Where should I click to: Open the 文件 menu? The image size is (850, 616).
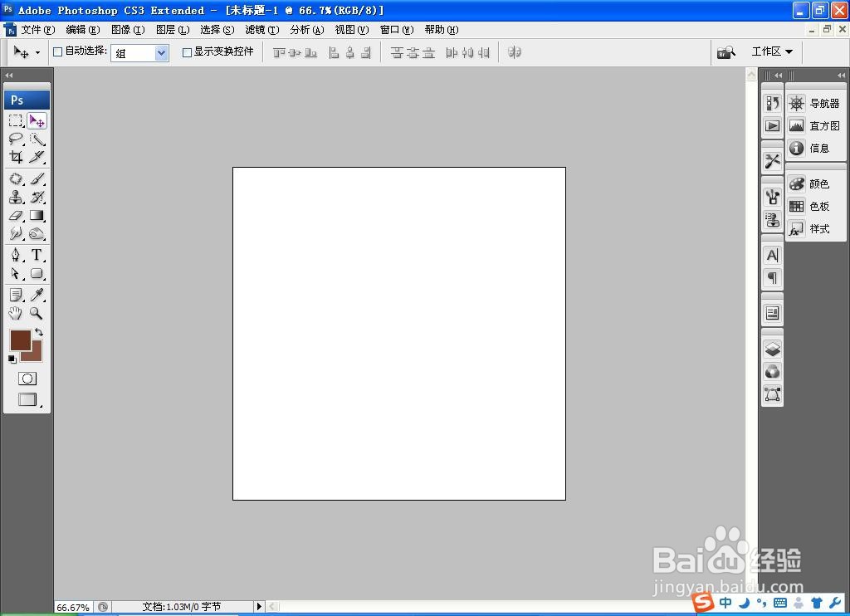coord(38,30)
